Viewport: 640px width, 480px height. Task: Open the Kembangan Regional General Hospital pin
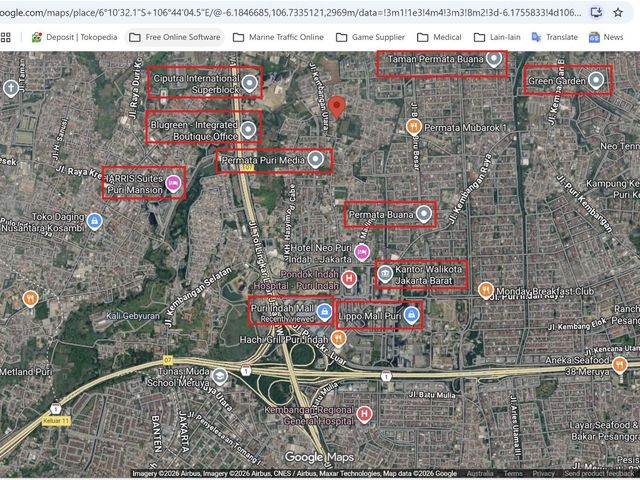click(364, 414)
